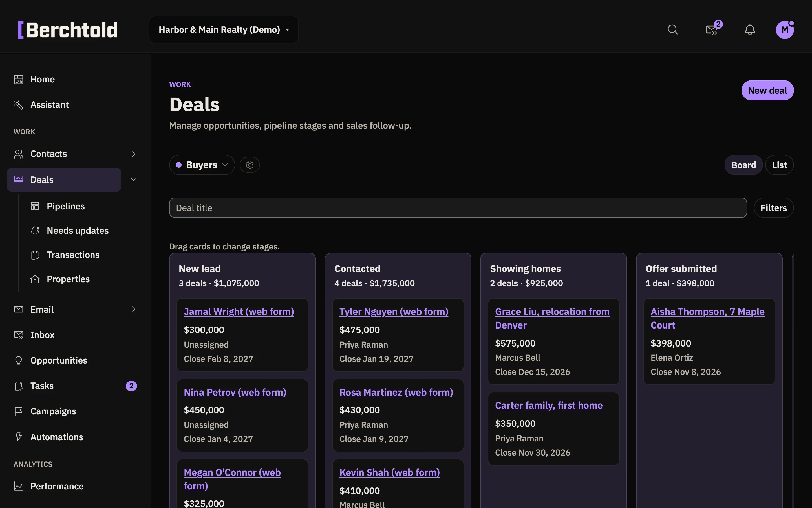Viewport: 812px width, 508px height.
Task: Click the Transactions clipboard icon
Action: 35,255
